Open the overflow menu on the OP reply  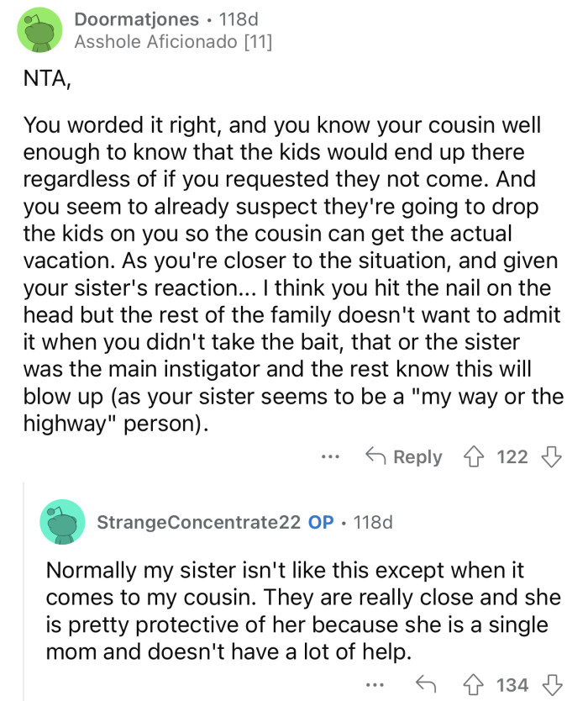pyautogui.click(x=372, y=685)
